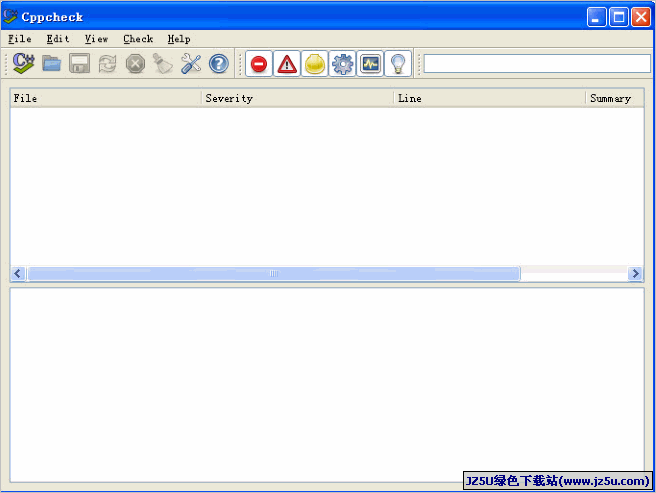656x493 pixels.
Task: Click the horizontal scrollbar thumb
Action: pos(274,273)
